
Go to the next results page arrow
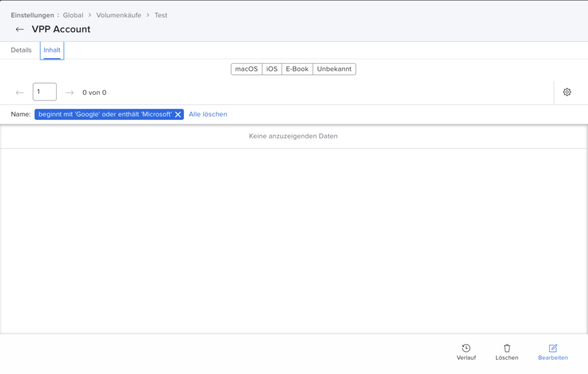(69, 92)
